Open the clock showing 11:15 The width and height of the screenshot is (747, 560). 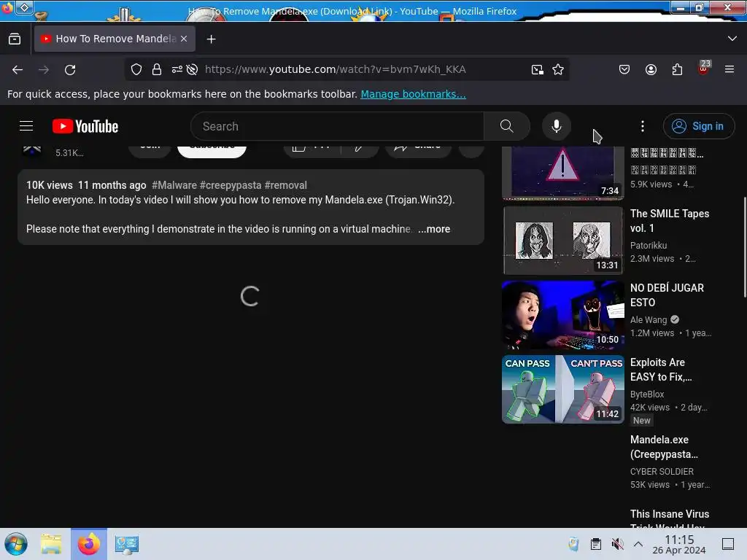pyautogui.click(x=679, y=544)
